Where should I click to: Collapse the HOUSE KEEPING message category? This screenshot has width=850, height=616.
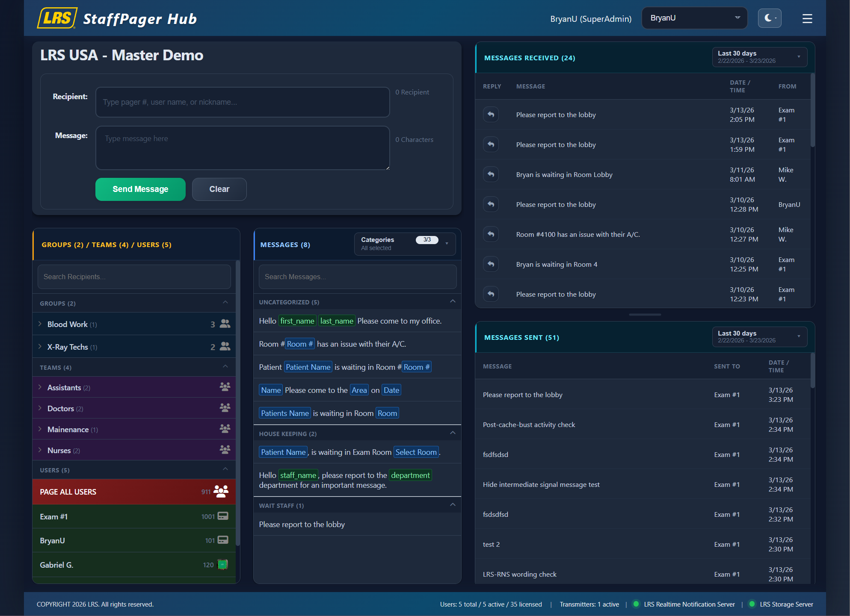453,433
